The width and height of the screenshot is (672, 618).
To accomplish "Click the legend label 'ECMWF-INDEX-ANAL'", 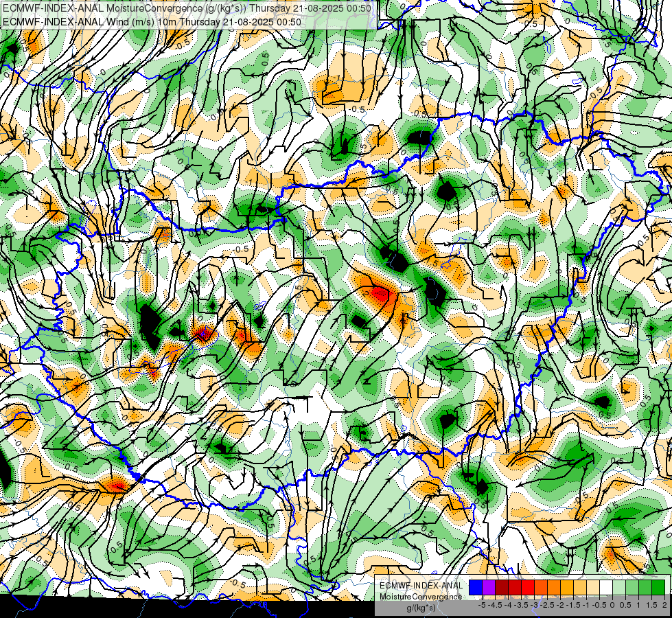I will coord(421,586).
